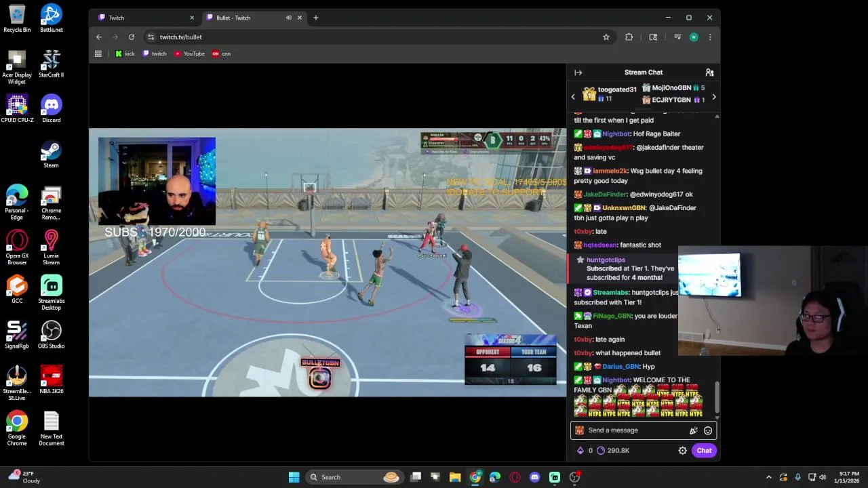The width and height of the screenshot is (868, 488).
Task: Open the cnn bookmark
Action: pyautogui.click(x=221, y=54)
